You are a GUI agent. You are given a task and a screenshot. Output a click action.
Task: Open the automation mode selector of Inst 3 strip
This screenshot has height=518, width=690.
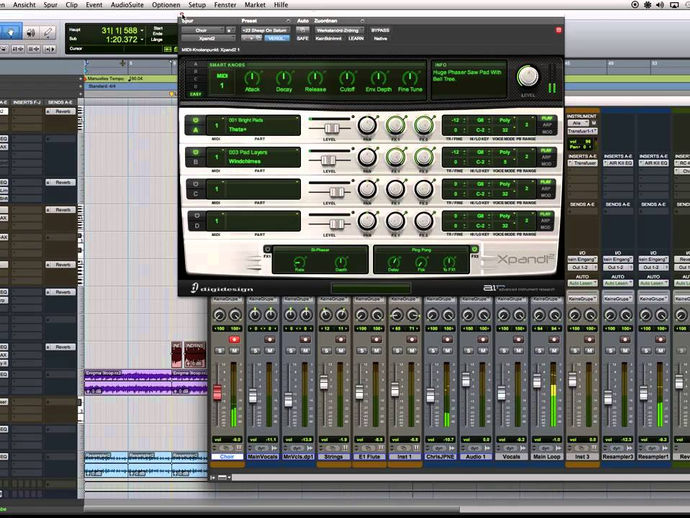582,283
